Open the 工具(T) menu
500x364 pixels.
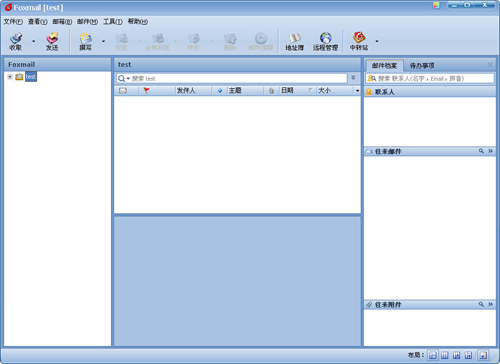(113, 22)
